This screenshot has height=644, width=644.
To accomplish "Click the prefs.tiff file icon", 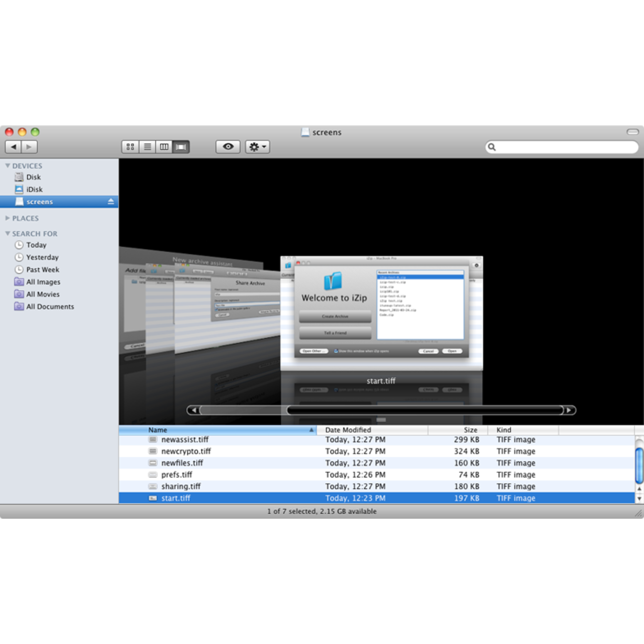I will pyautogui.click(x=153, y=474).
